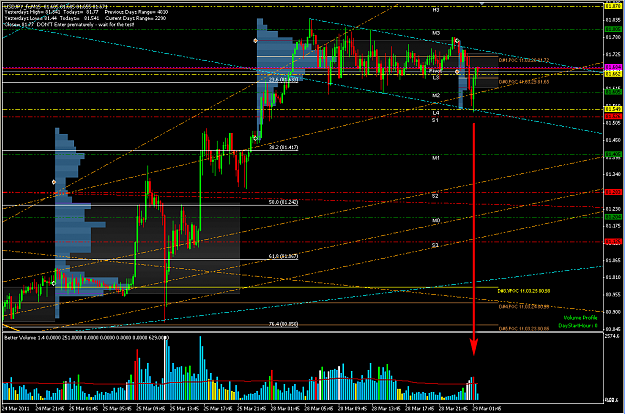Image resolution: width=625 pixels, height=414 pixels.
Task: Click the 25 Mar 21:45 time label
Action: [252, 408]
